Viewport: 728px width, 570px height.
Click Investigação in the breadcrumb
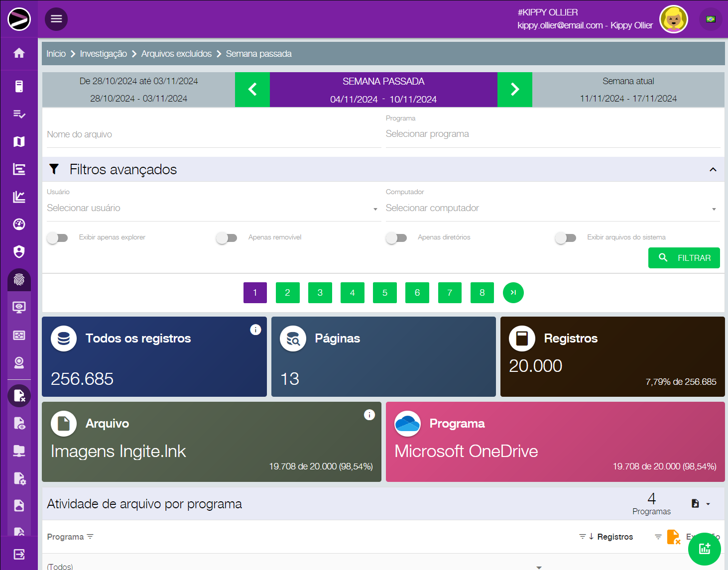point(103,54)
